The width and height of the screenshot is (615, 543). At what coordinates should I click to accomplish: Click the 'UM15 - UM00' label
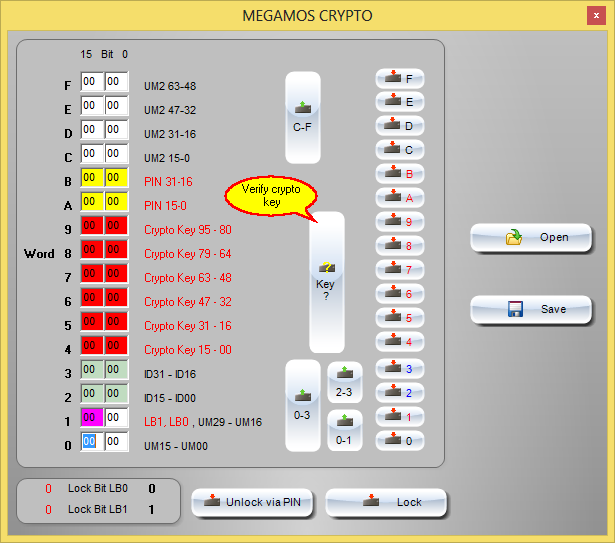[176, 446]
